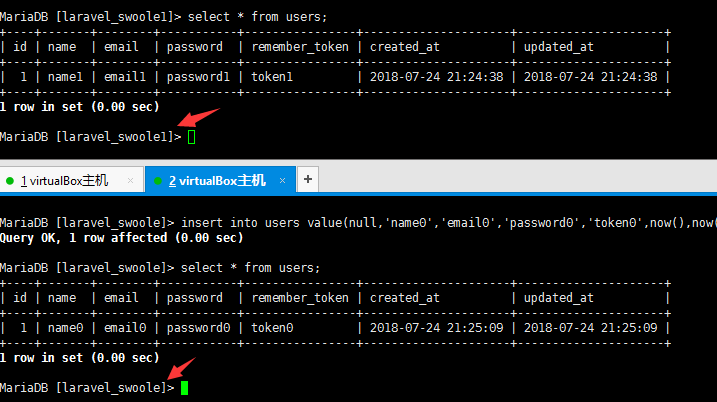The height and width of the screenshot is (402, 717).
Task: Click the token0 value in lower table
Action: point(272,328)
